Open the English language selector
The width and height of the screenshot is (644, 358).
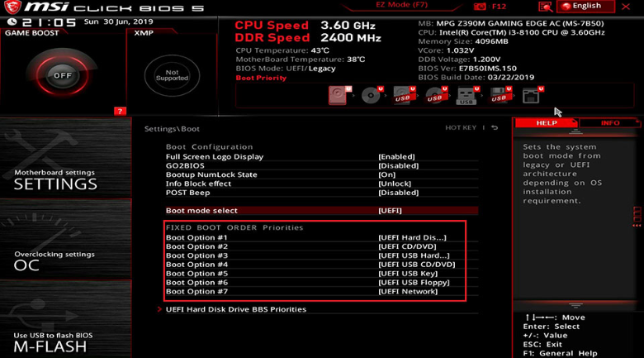tap(585, 6)
